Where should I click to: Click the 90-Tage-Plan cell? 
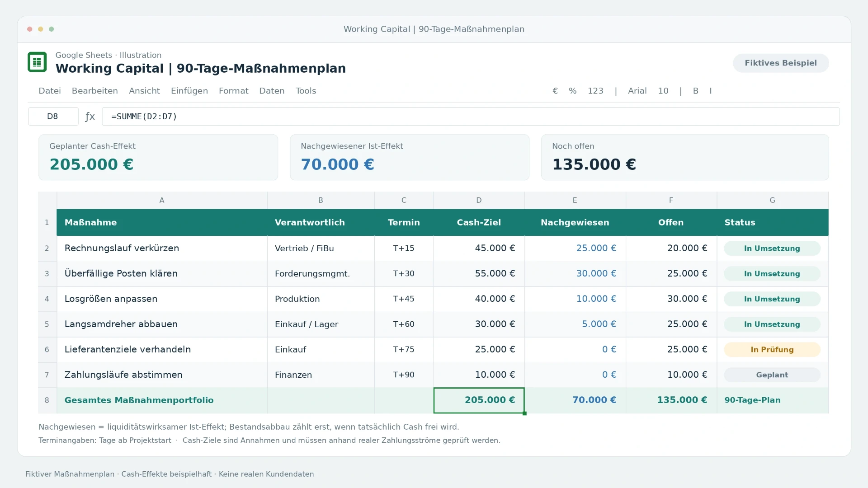tap(772, 400)
